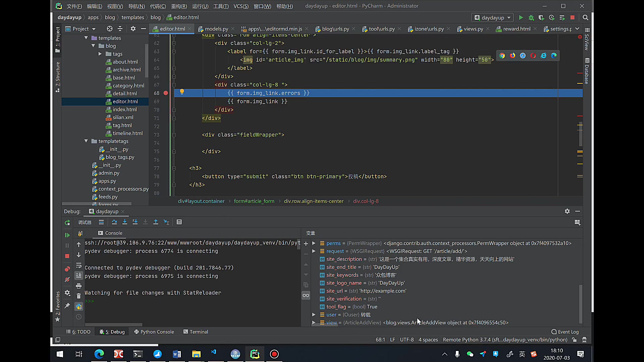
Task: Rerun the daydayup debug session
Action: (x=67, y=223)
